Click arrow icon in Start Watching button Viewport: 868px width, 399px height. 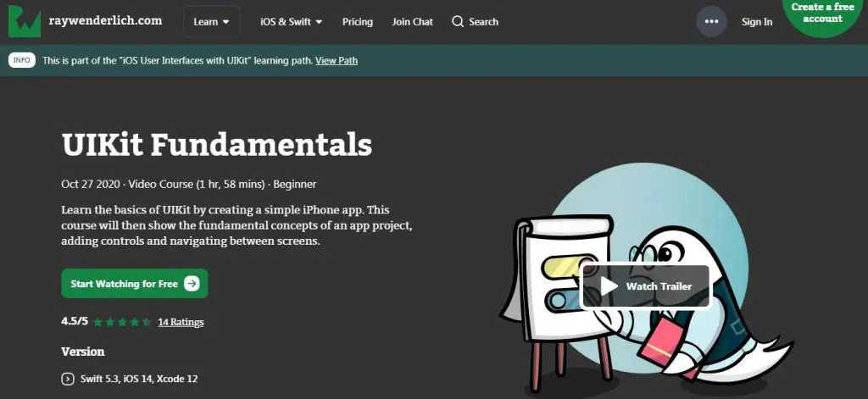coord(192,284)
